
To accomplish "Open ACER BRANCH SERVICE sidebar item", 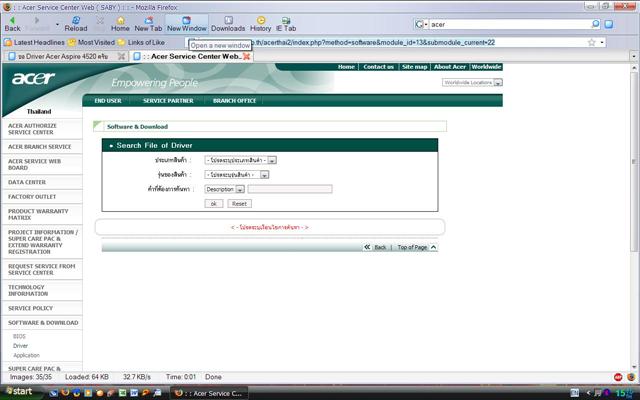I will point(42,147).
